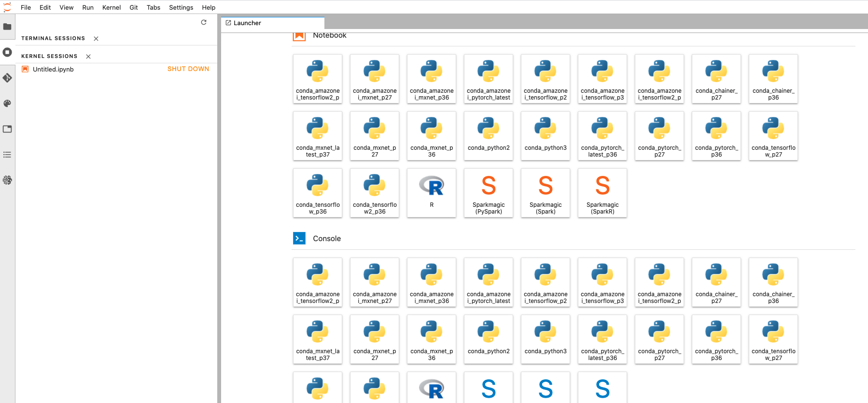Close all Kernel Sessions with the X
The image size is (868, 403).
[x=88, y=57]
